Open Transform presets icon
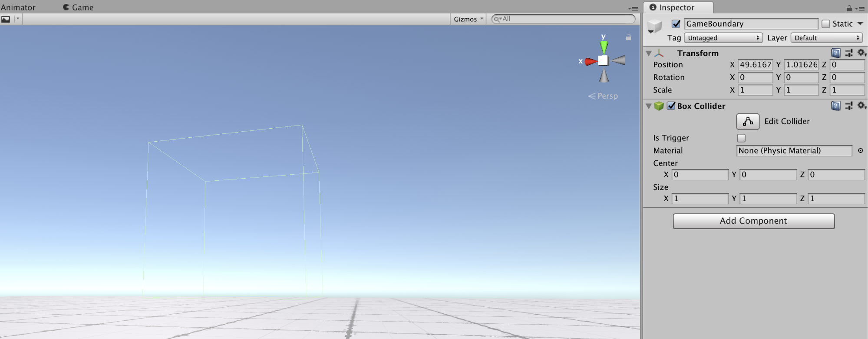Screen dimensions: 868x339 pyautogui.click(x=849, y=53)
